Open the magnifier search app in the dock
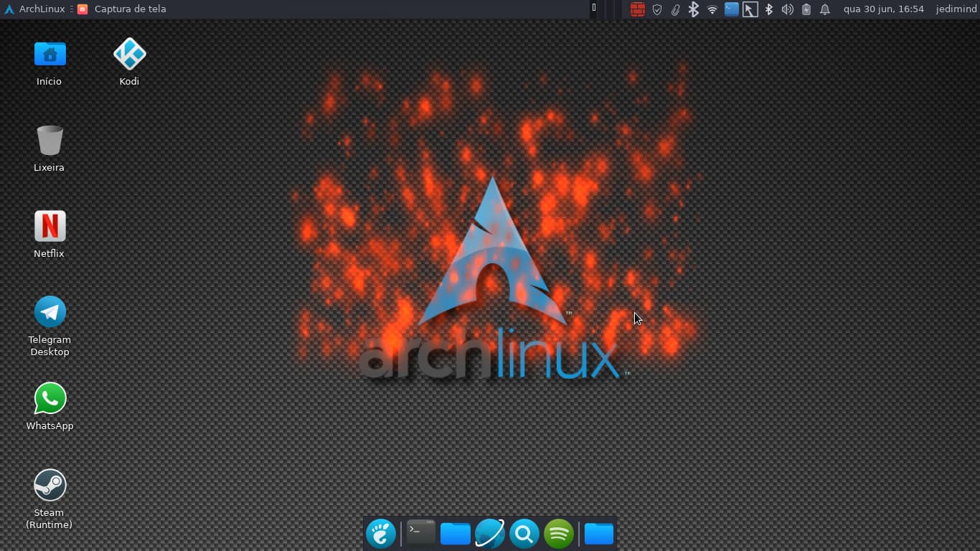This screenshot has width=980, height=551. (x=524, y=534)
